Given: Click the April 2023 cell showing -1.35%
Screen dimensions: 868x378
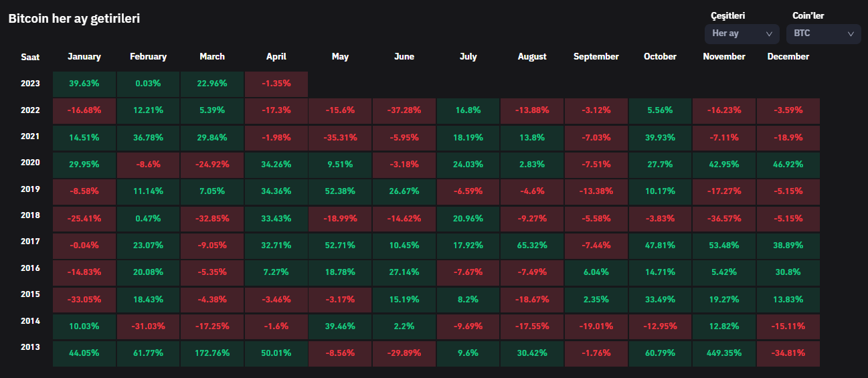Looking at the screenshot, I should (x=276, y=84).
